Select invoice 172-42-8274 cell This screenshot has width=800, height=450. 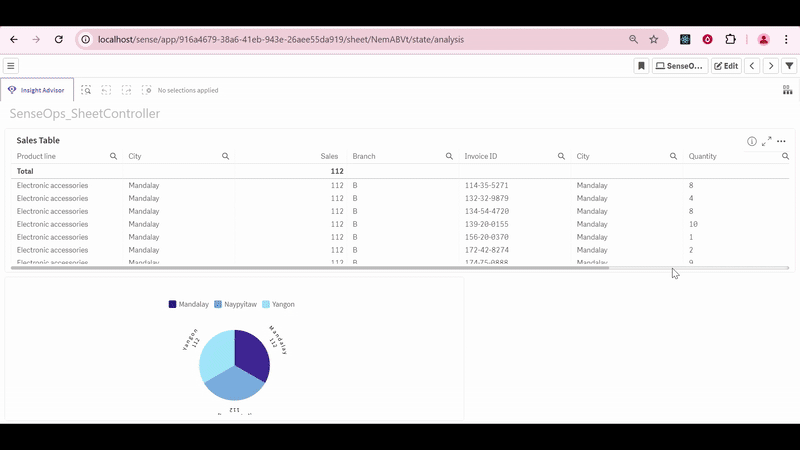515,250
